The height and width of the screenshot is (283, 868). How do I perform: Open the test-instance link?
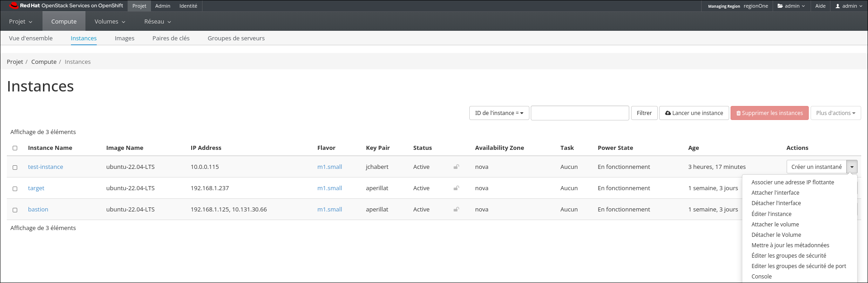click(46, 167)
